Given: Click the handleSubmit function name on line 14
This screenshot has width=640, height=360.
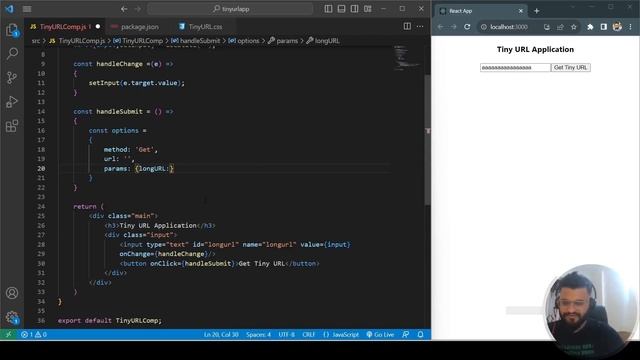Looking at the screenshot, I should tap(119, 111).
